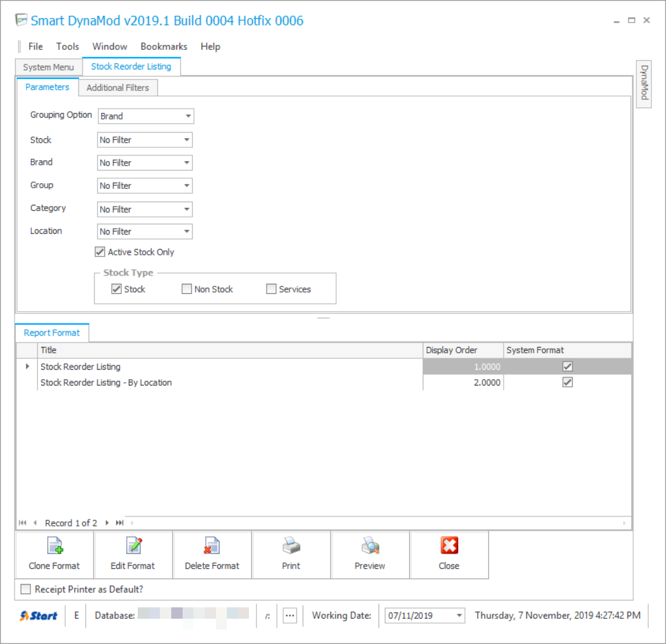Open the Bookmarks menu
The height and width of the screenshot is (644, 666).
164,46
